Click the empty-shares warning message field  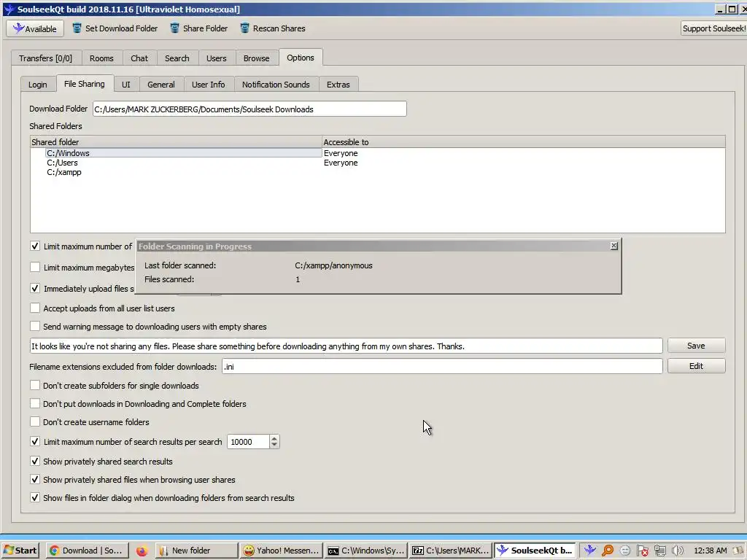346,346
